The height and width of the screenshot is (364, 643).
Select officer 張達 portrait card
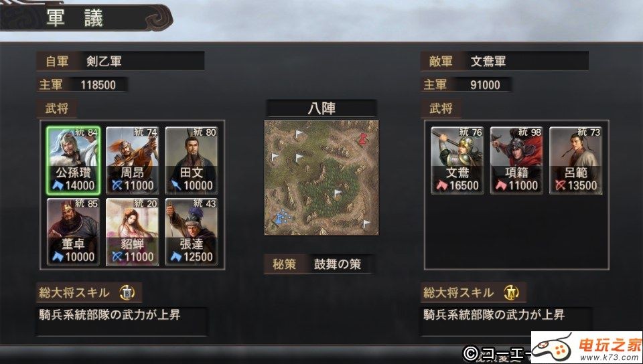coord(192,232)
